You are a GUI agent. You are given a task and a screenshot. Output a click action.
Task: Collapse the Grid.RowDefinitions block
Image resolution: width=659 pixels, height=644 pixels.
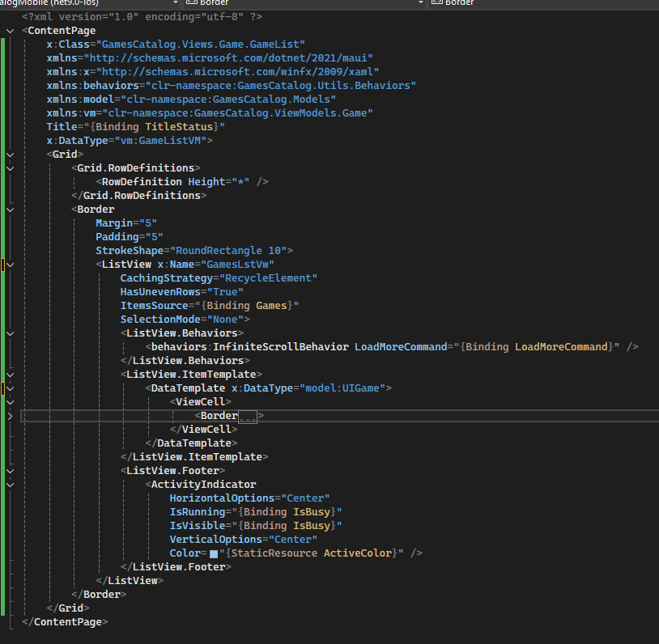[10, 167]
